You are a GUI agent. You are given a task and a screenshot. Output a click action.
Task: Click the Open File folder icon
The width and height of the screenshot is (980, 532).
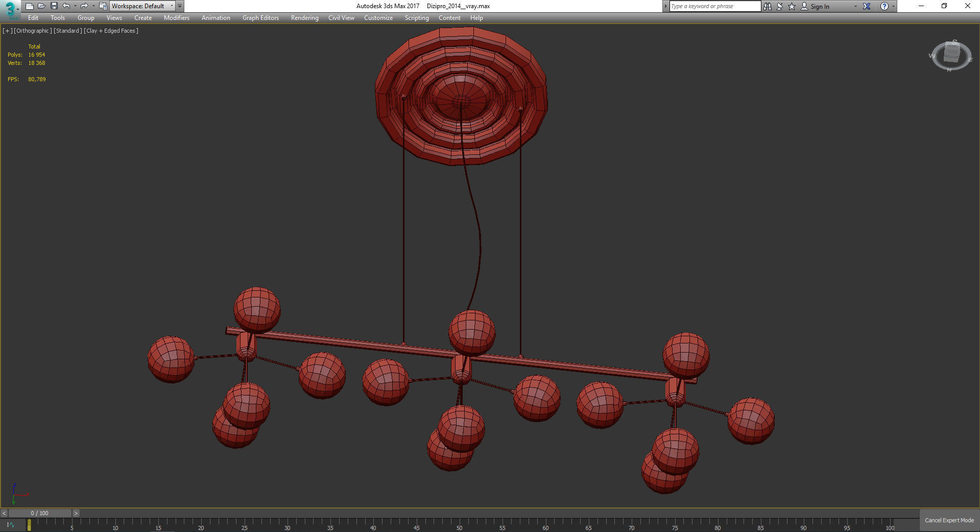[x=42, y=6]
